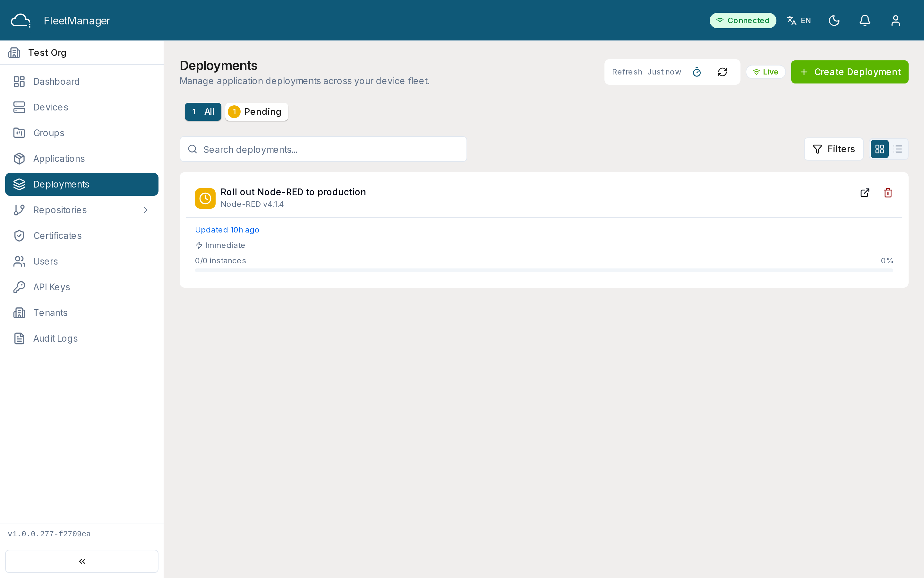
Task: Click the Groups folder icon
Action: tap(19, 133)
